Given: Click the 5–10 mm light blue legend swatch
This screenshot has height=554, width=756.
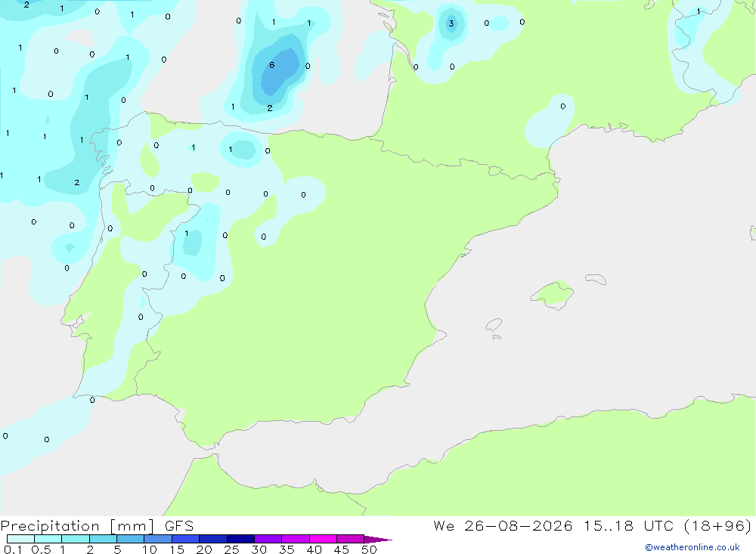Looking at the screenshot, I should (131, 539).
